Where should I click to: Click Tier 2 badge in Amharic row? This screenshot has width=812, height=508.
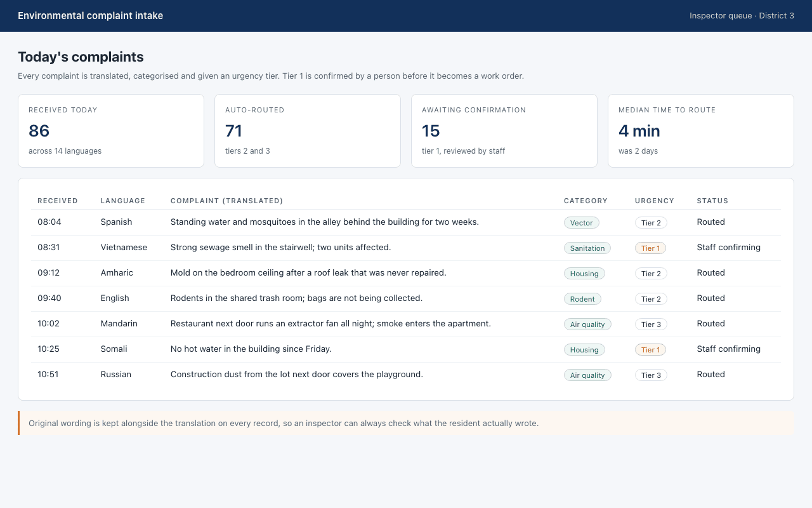tap(651, 274)
